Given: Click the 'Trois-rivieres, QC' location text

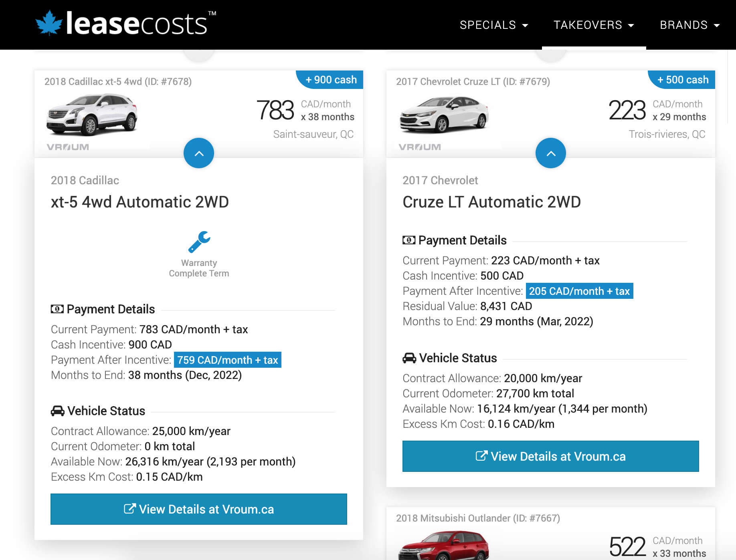Looking at the screenshot, I should 667,134.
